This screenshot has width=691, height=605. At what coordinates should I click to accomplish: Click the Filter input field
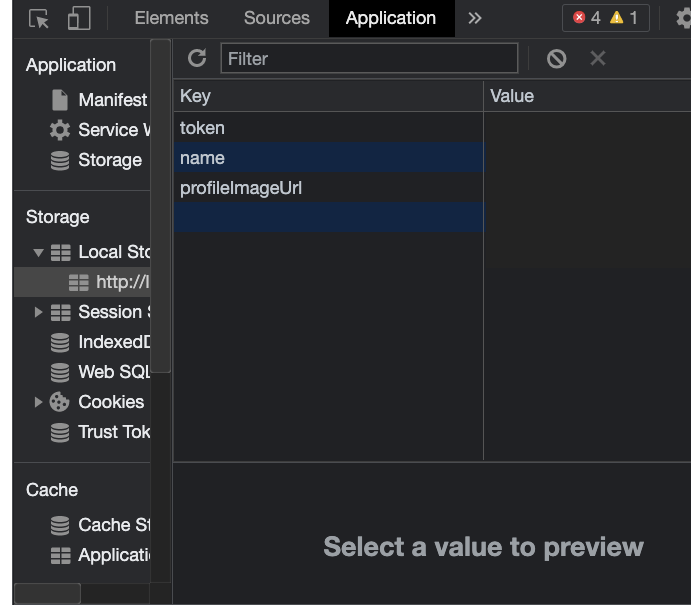coord(369,58)
